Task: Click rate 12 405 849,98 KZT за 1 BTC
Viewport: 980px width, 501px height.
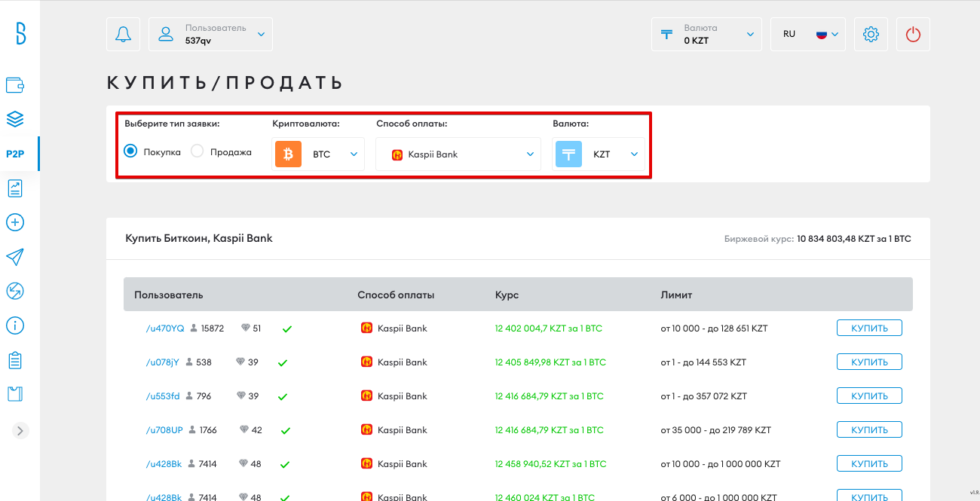Action: point(550,362)
